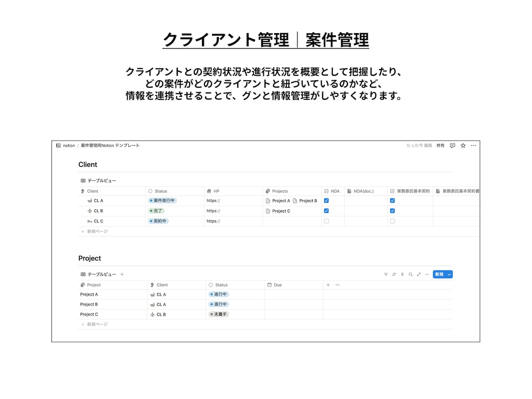Click the calendar icon in Due column header
Image resolution: width=532 pixels, height=399 pixels.
click(x=269, y=285)
